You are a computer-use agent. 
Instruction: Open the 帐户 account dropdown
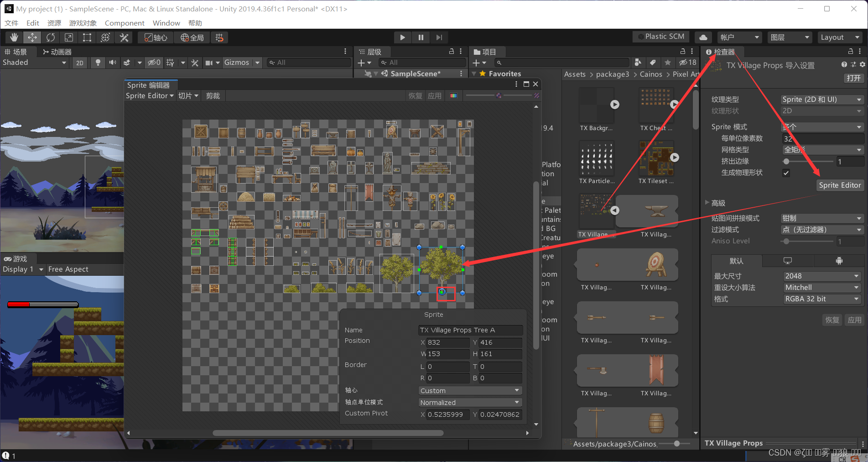pos(739,37)
